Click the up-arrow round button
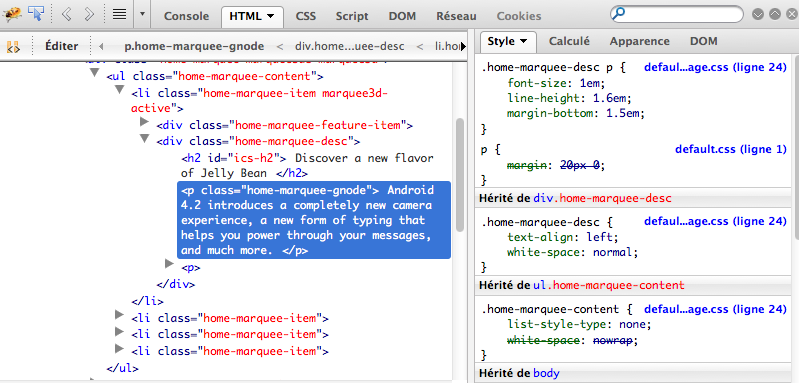This screenshot has width=799, height=383. 775,15
